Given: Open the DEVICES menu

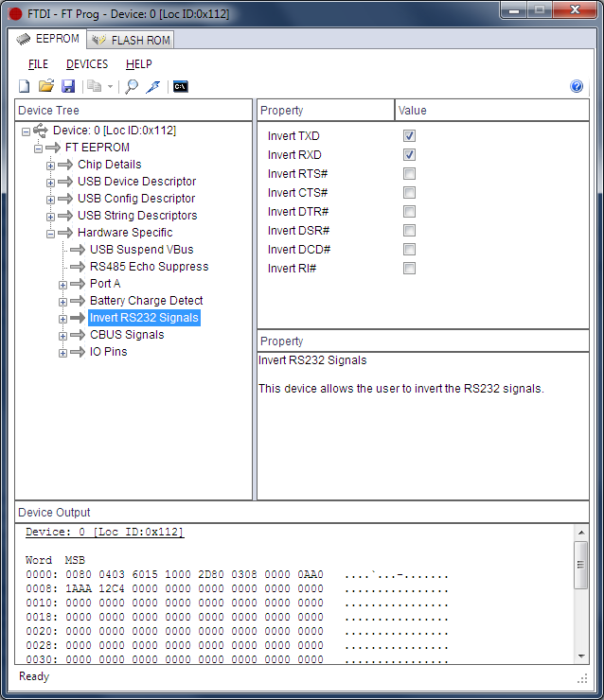Looking at the screenshot, I should 87,64.
